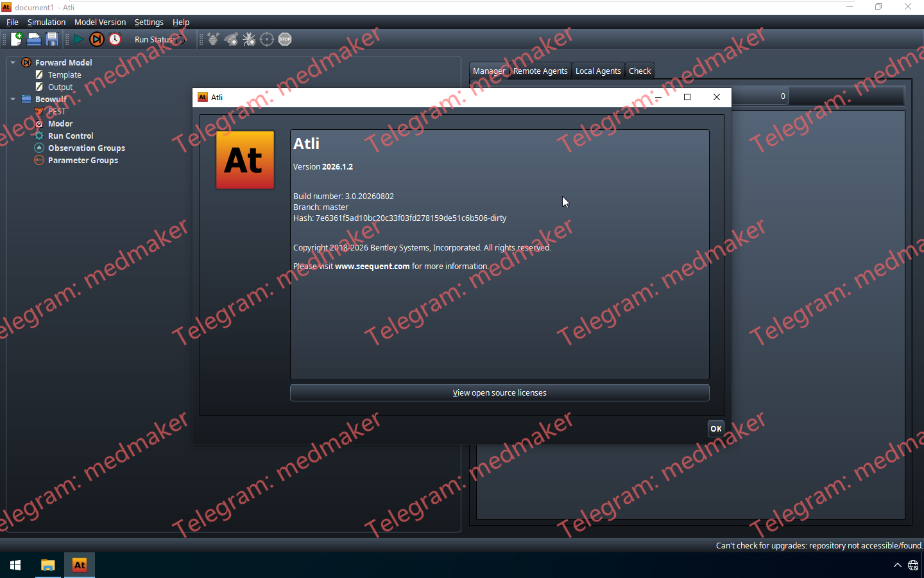Switch to the Local Agents tab
This screenshot has width=924, height=578.
pyautogui.click(x=598, y=71)
